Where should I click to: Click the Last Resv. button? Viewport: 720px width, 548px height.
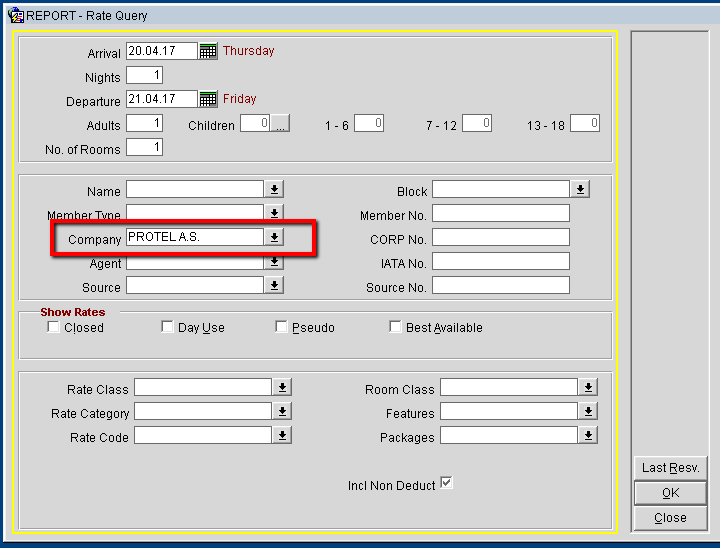(670, 468)
